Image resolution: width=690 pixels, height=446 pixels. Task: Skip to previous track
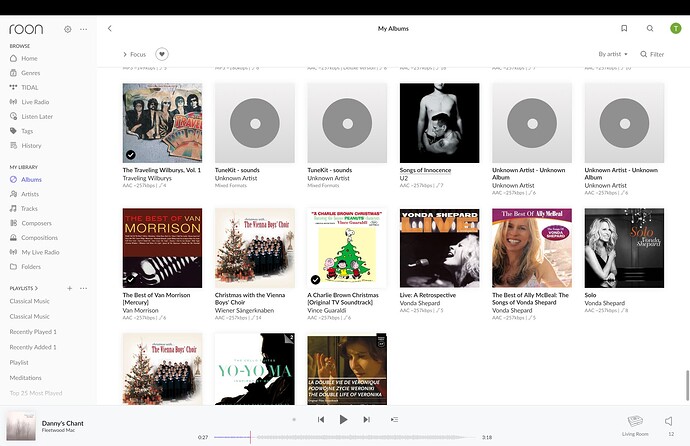tap(321, 420)
